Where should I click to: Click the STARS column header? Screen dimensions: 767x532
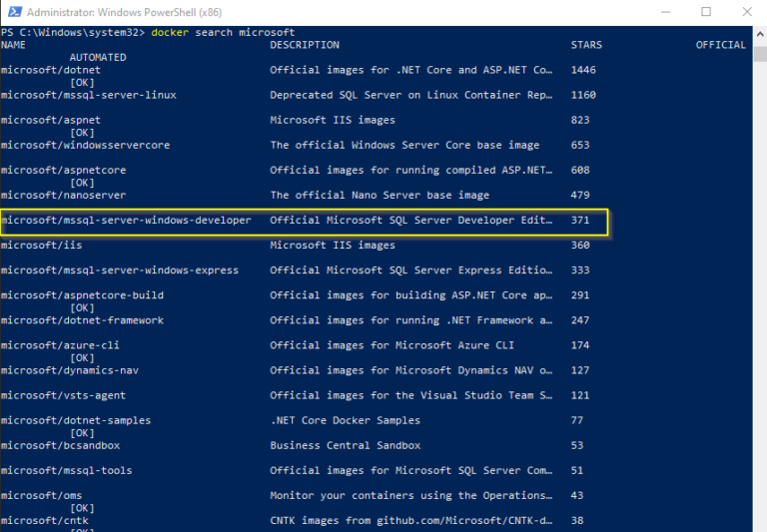586,45
